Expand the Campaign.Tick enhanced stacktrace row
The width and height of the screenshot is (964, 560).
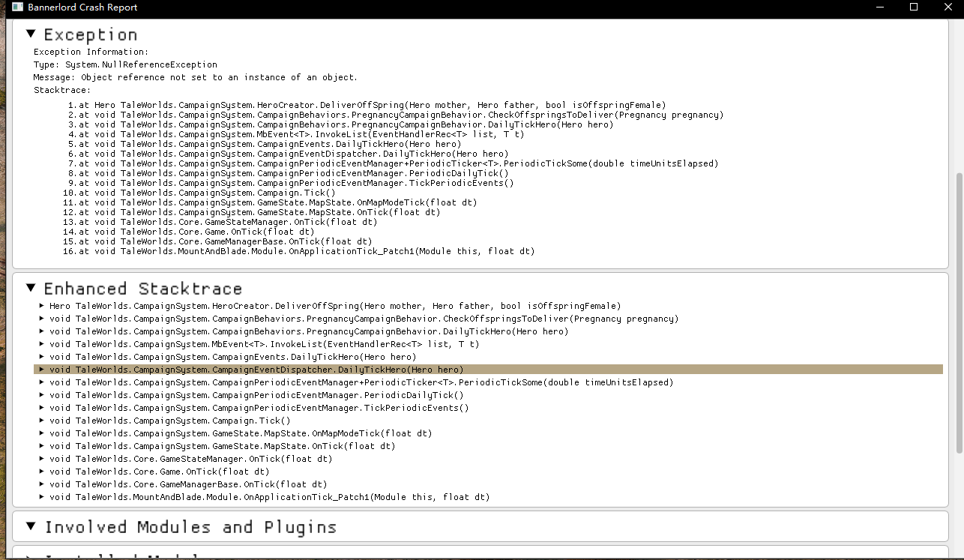[42, 421]
